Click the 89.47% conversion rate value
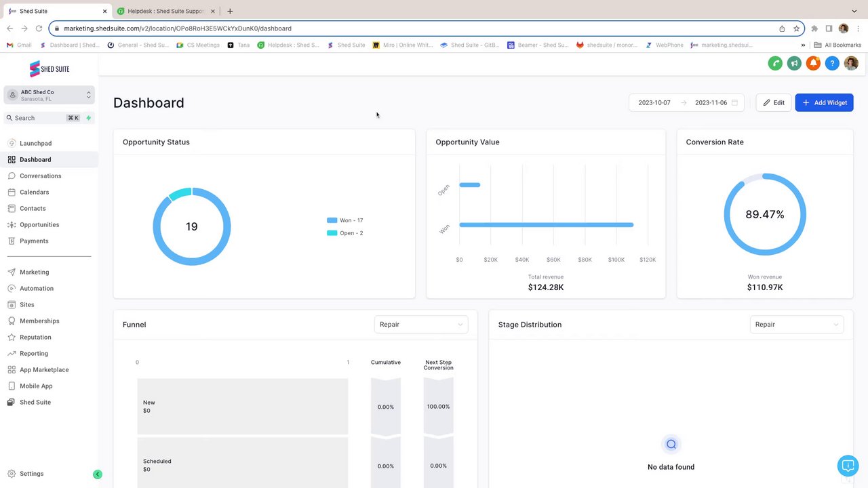Image resolution: width=868 pixels, height=488 pixels. 765,215
